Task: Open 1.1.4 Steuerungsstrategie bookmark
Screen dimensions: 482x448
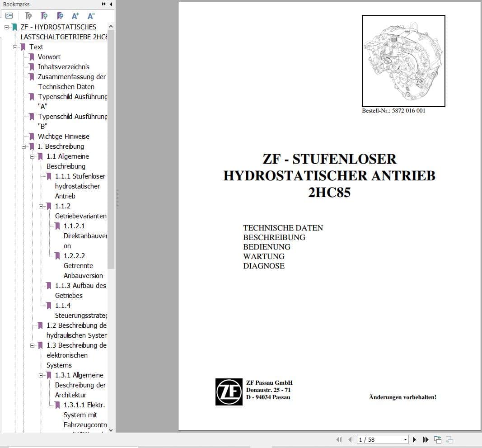Action: [81, 311]
